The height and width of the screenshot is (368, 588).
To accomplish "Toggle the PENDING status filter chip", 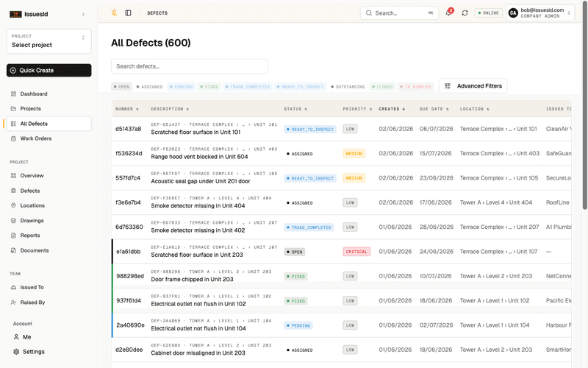I will [181, 87].
